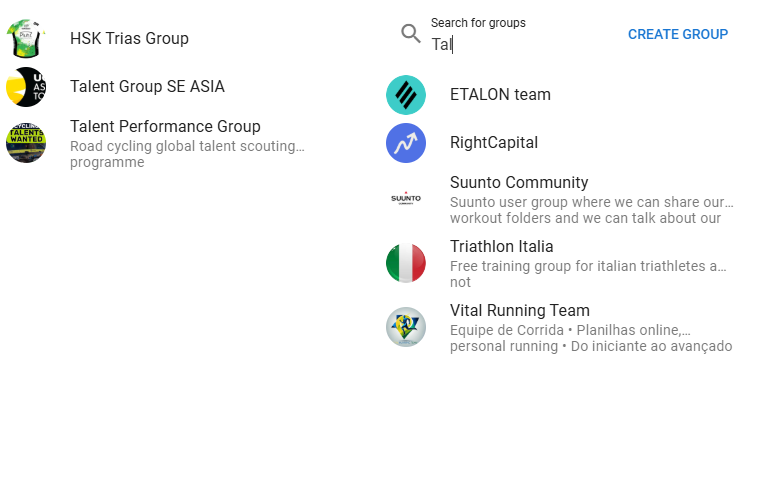The image size is (772, 502).
Task: Select Talent Group SE ASIA from list
Action: pos(147,87)
